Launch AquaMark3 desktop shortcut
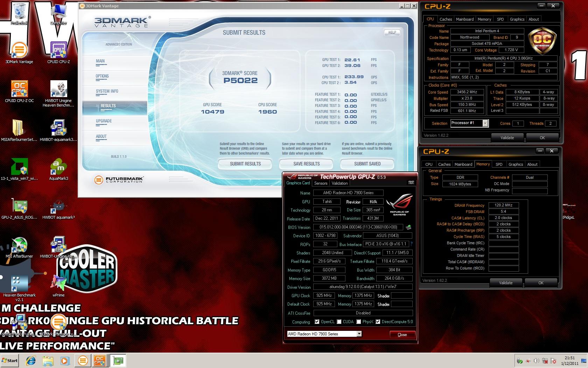Screen dimensions: 588x368 click(58, 169)
